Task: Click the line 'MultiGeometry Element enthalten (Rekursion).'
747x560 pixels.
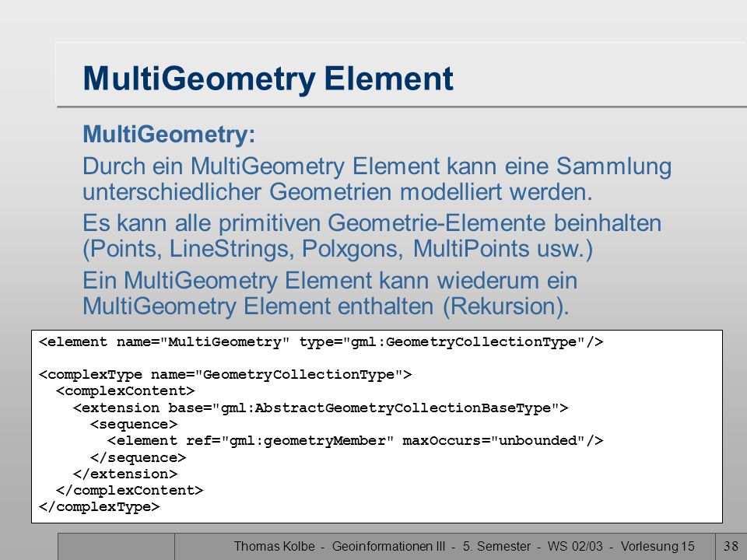Action: pos(326,306)
